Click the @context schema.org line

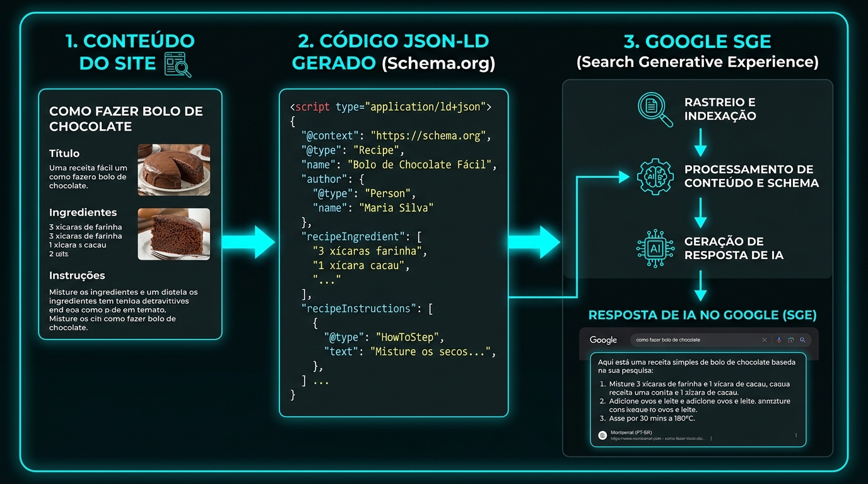click(x=396, y=135)
